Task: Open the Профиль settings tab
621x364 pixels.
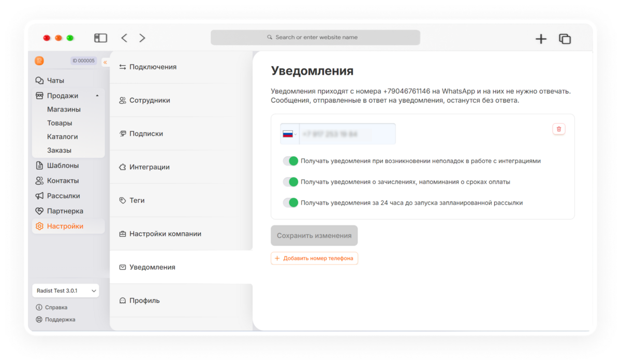Action: tap(181, 300)
